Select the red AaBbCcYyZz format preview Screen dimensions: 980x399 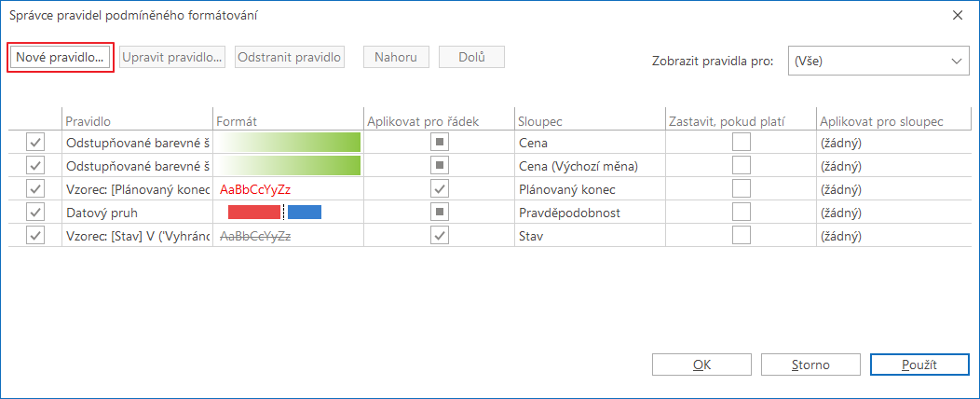pos(255,189)
